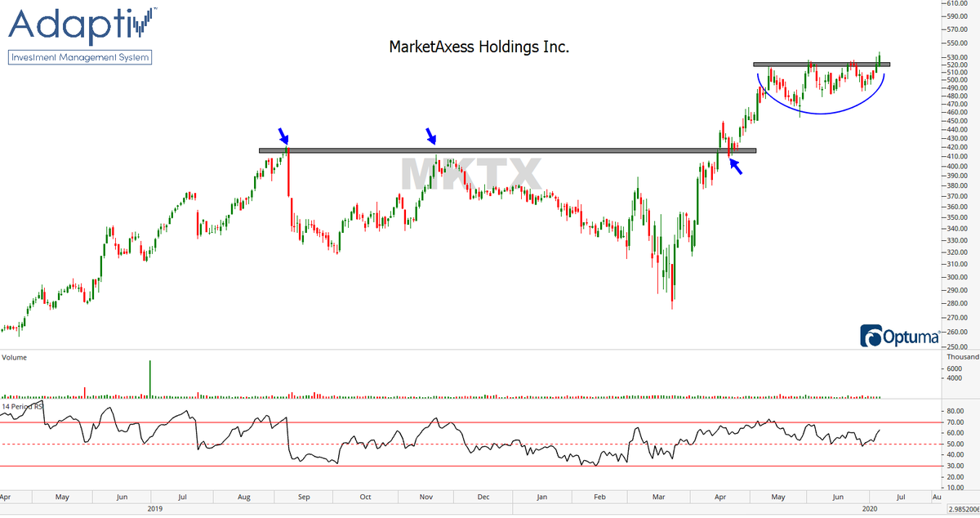980x518 pixels.
Task: Click the 280.00 price axis label
Action: point(956,303)
